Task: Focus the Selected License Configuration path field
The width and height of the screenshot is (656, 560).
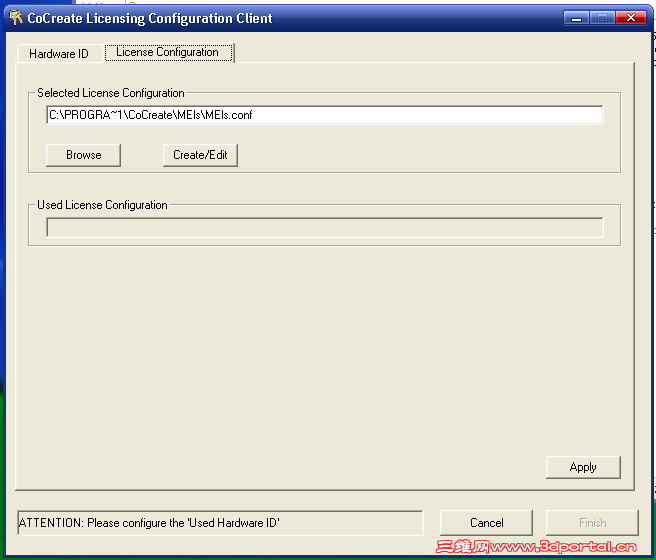Action: tap(325, 115)
